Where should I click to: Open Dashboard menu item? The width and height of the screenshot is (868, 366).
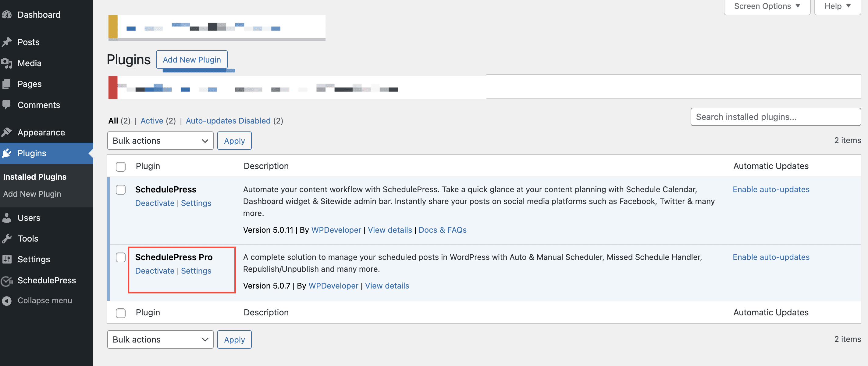point(39,15)
